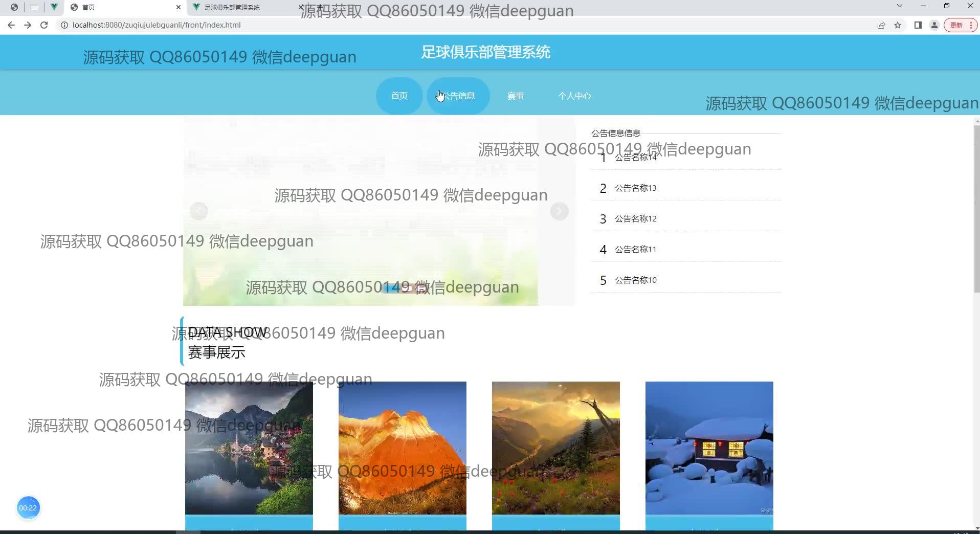The width and height of the screenshot is (980, 534).
Task: Go back with the browser back arrow
Action: [11, 25]
